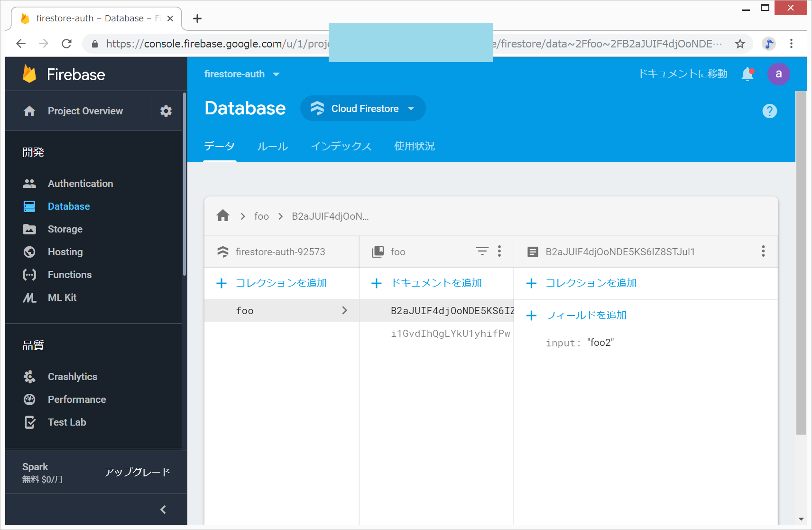
Task: Click the Firebase logo icon
Action: tap(29, 74)
